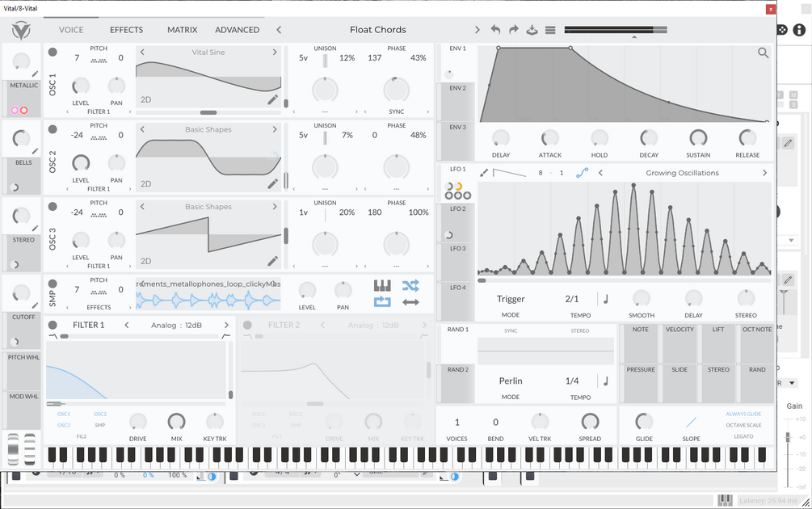Select the LFO 3 tab
The height and width of the screenshot is (509, 812).
point(456,262)
